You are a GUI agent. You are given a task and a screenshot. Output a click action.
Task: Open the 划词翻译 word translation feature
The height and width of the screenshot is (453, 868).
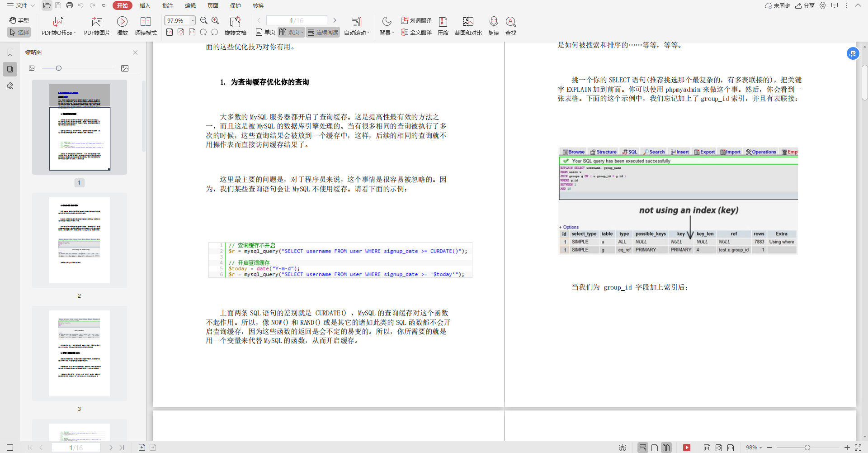pyautogui.click(x=416, y=20)
